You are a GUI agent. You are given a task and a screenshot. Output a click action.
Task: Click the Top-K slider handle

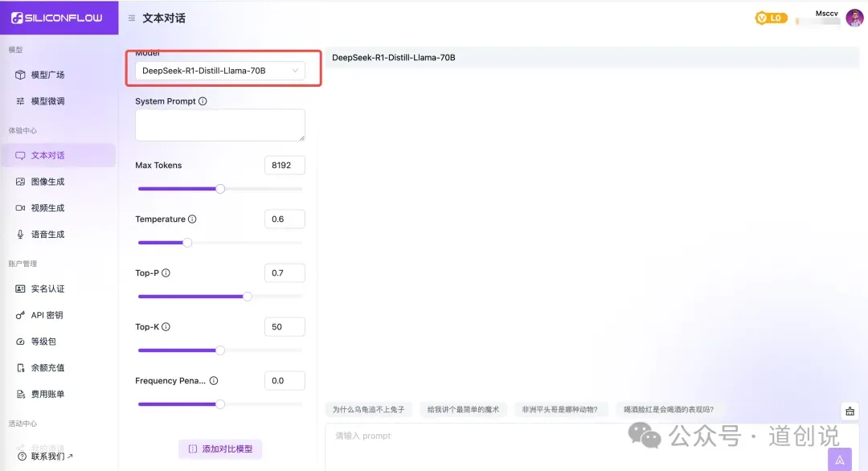(220, 350)
